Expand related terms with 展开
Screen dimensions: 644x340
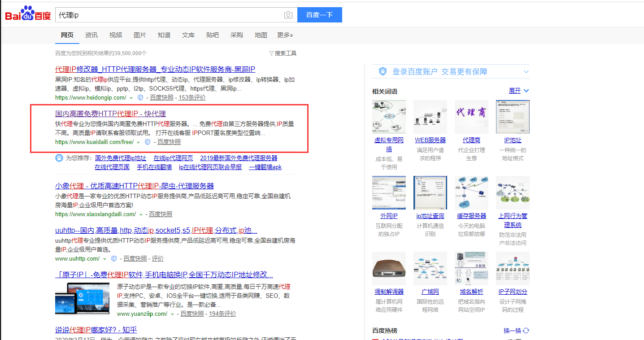(x=519, y=91)
